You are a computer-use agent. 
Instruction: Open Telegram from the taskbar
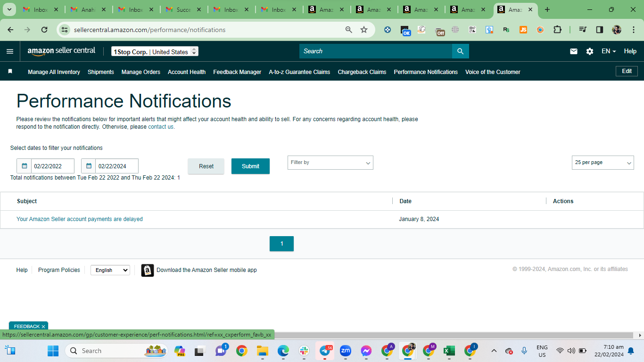coord(325,351)
